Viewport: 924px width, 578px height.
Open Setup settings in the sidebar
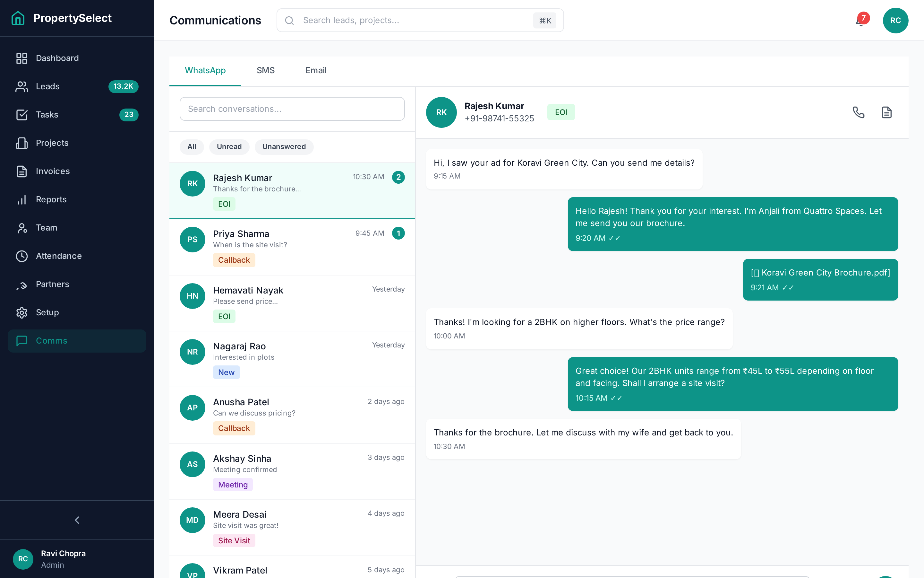coord(77,313)
